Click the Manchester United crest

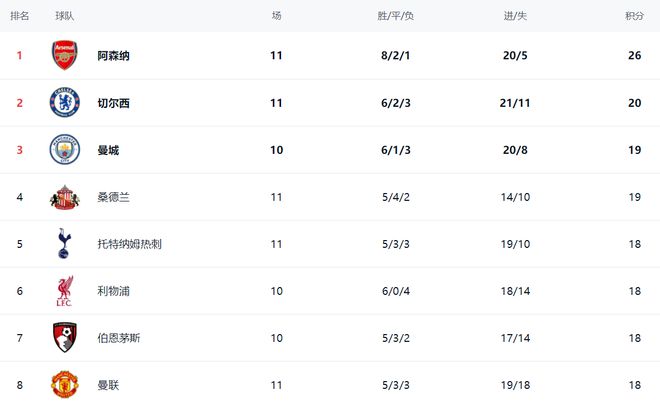pos(64,384)
